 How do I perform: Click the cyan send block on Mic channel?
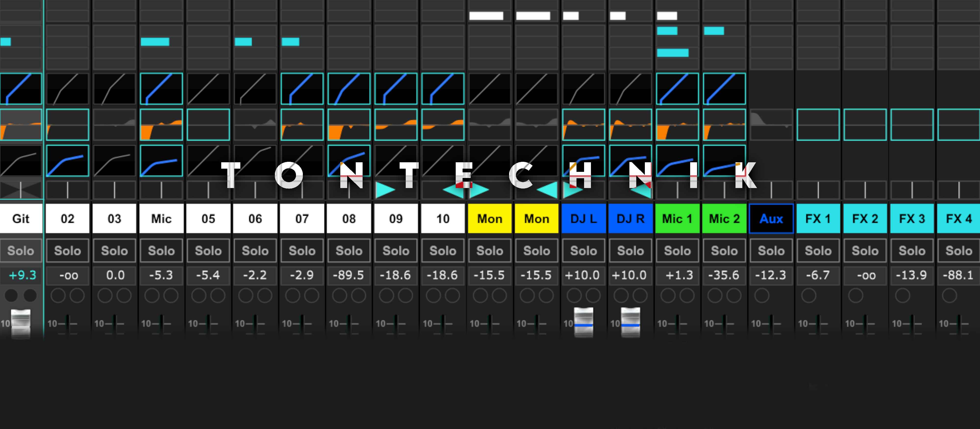pos(155,42)
